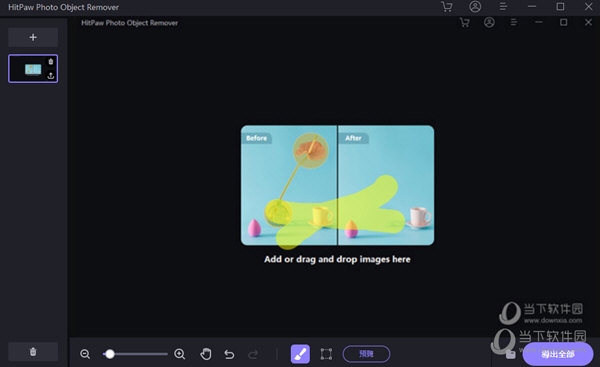
Task: Maximize the inner HitPaw window
Action: [x=563, y=22]
